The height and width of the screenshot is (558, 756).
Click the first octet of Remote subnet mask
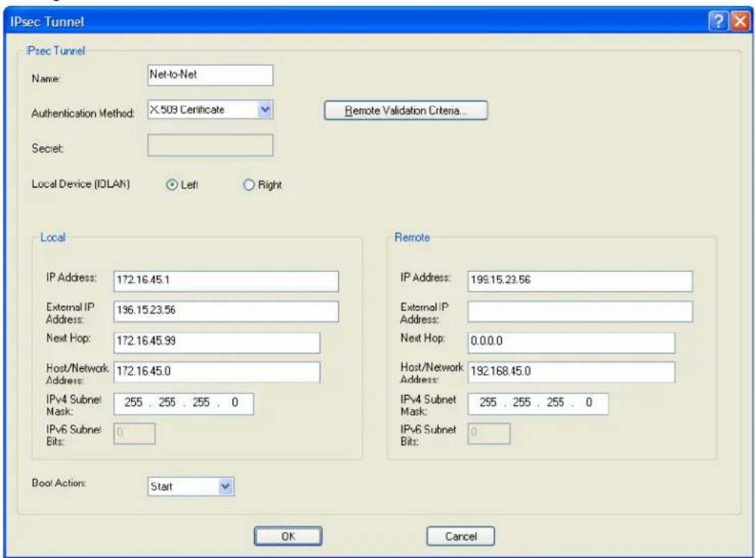pyautogui.click(x=488, y=402)
